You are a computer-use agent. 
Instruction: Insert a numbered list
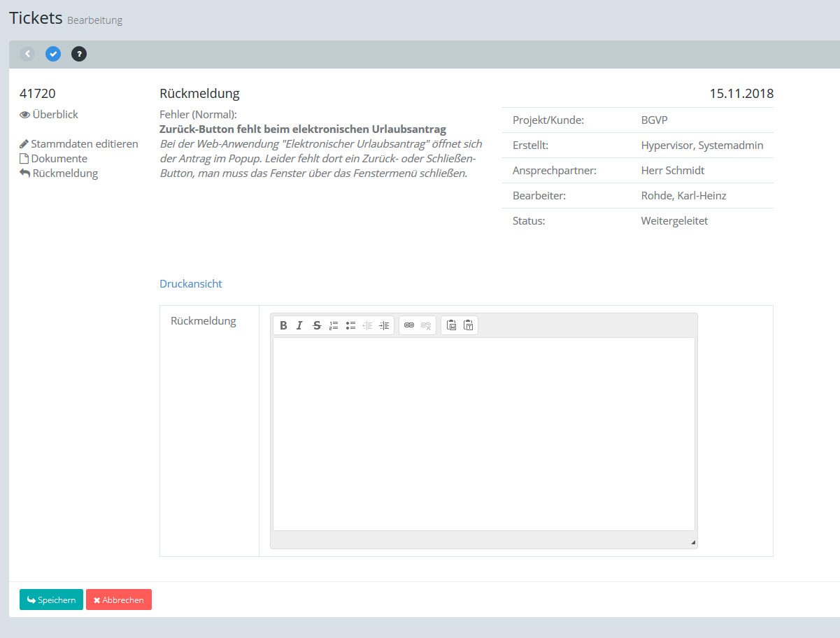334,325
